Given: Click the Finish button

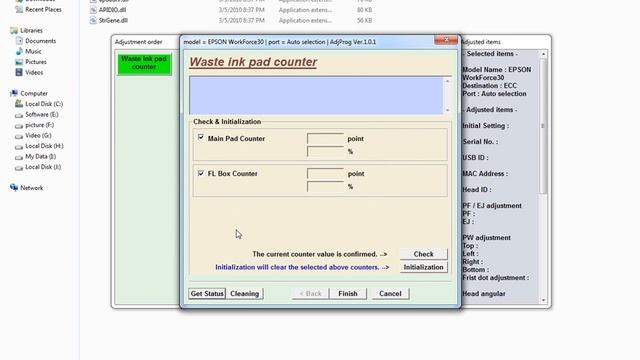Looking at the screenshot, I should point(348,293).
